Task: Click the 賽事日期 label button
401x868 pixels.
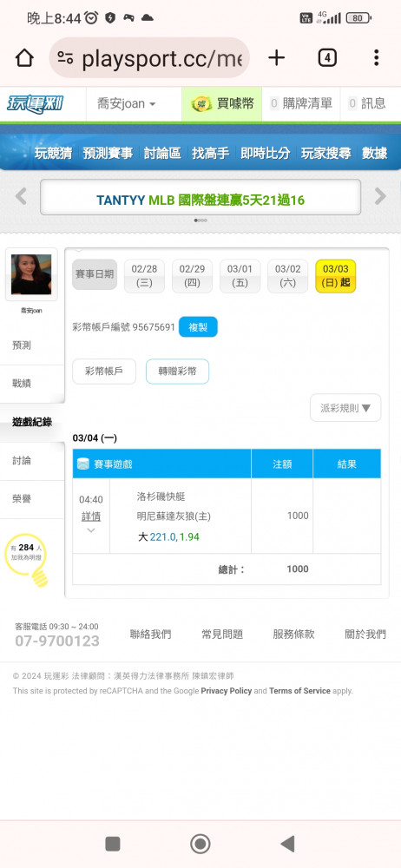Action: [95, 274]
